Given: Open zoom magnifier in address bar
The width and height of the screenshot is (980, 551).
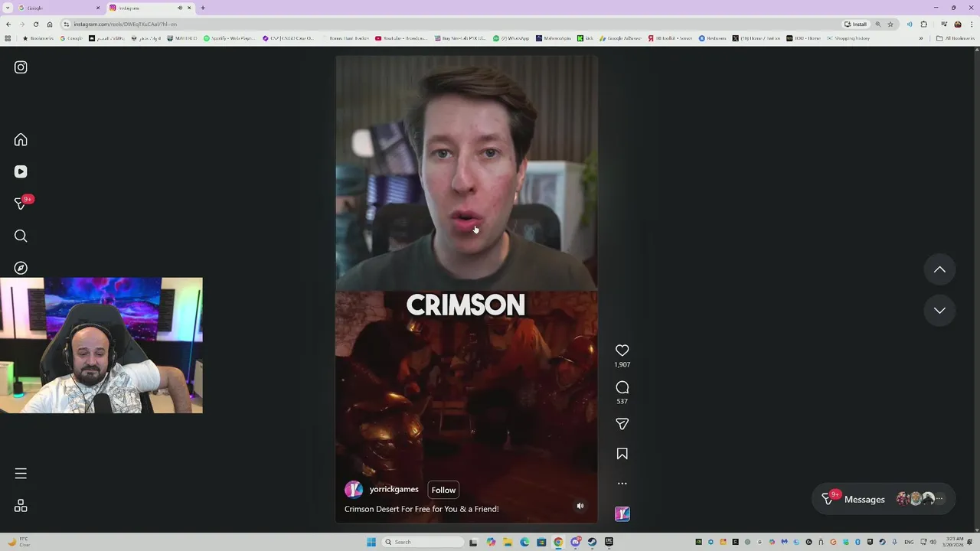Looking at the screenshot, I should point(878,24).
